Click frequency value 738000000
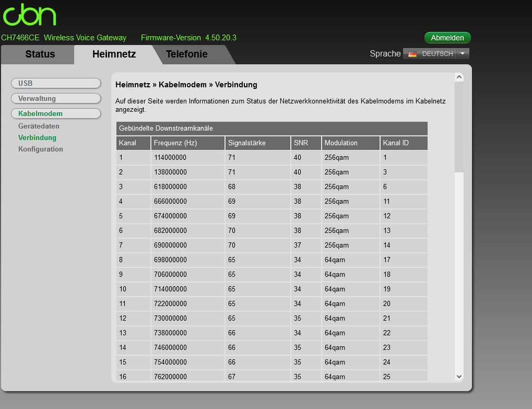The width and height of the screenshot is (532, 409). pyautogui.click(x=170, y=333)
